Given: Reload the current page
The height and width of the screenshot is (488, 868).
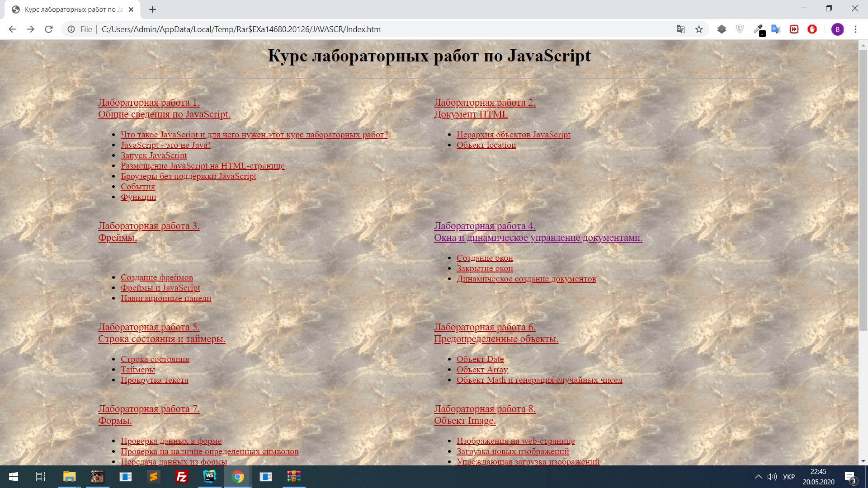Looking at the screenshot, I should pyautogui.click(x=49, y=29).
